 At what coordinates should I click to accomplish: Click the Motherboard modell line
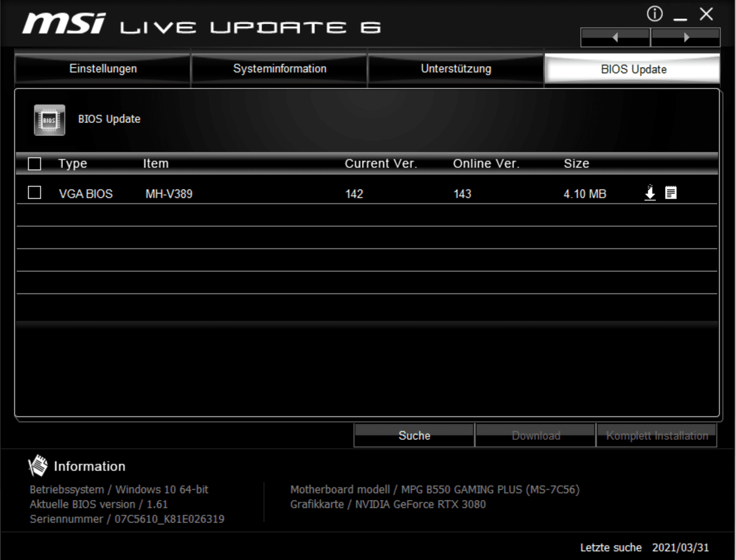(x=435, y=490)
